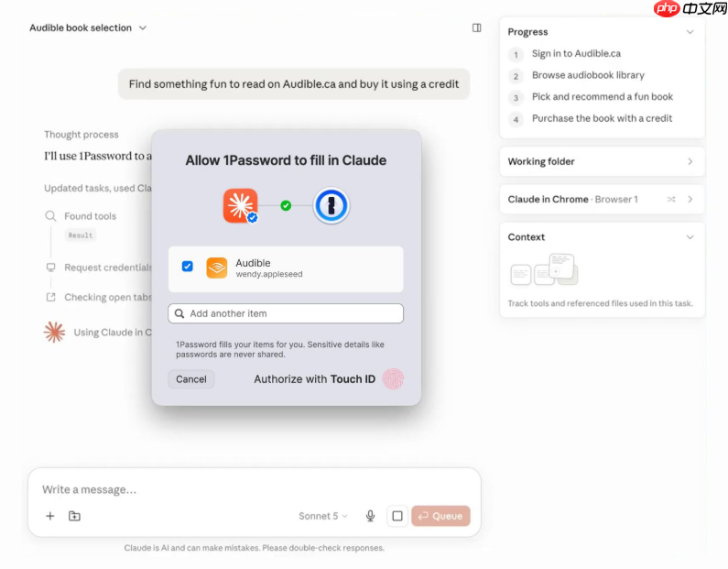Select step 3 Pick and recommend a fun book
This screenshot has width=728, height=569.
tap(603, 96)
